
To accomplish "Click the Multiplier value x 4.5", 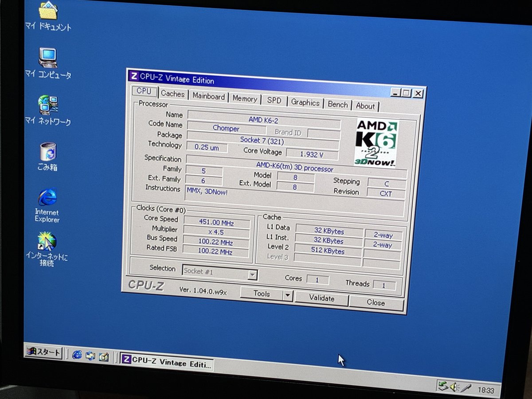I will [217, 232].
